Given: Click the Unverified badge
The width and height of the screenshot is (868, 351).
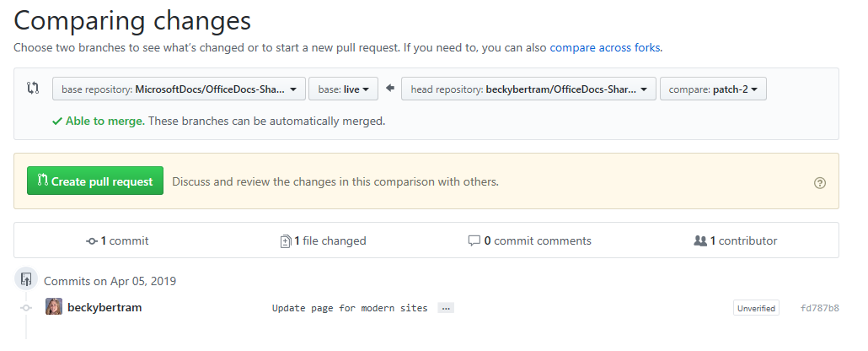Looking at the screenshot, I should tap(756, 308).
